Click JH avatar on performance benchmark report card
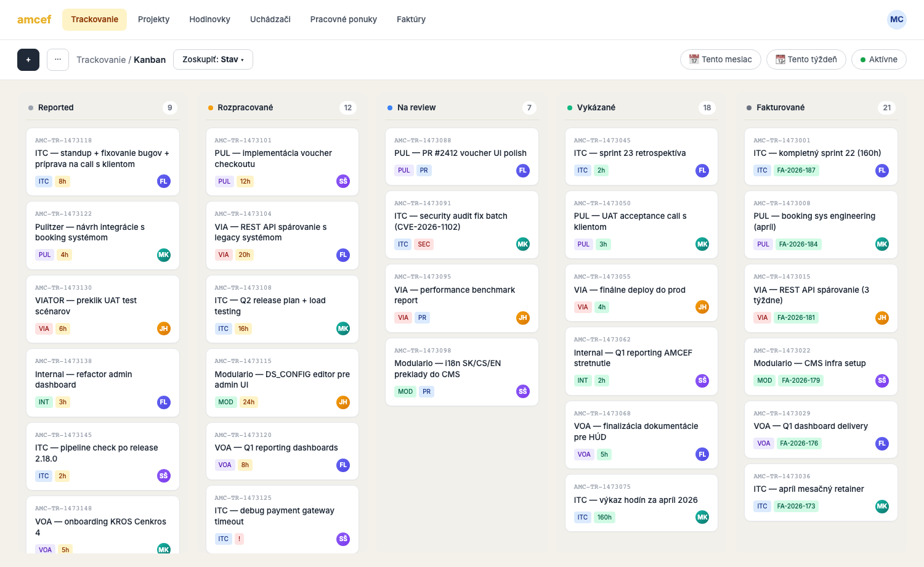 [x=523, y=318]
